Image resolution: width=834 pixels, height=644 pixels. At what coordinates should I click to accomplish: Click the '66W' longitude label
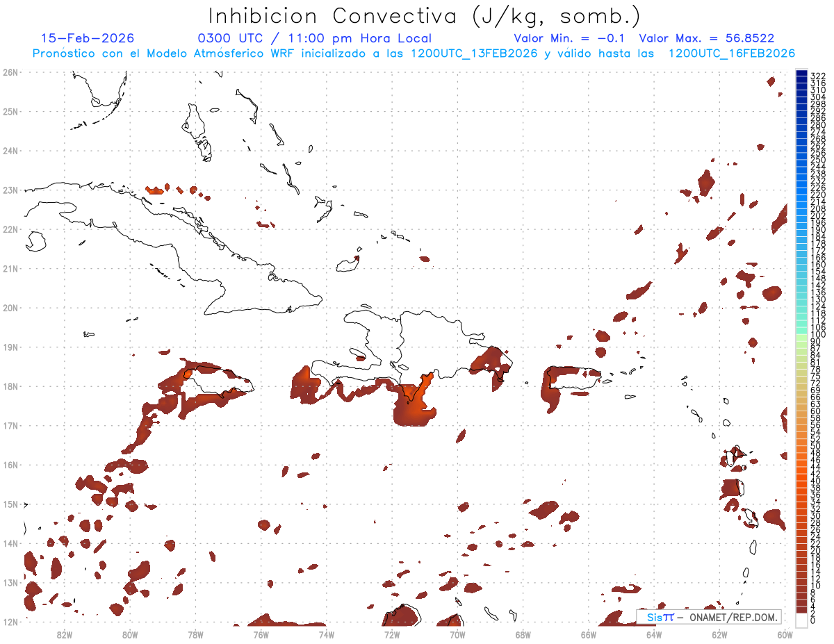pyautogui.click(x=589, y=634)
